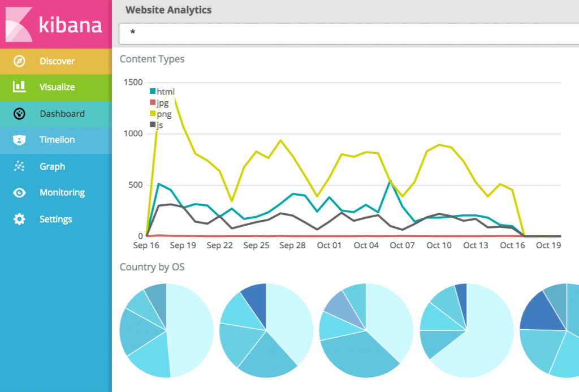Click the Discover compass icon
This screenshot has width=579, height=392.
(19, 61)
